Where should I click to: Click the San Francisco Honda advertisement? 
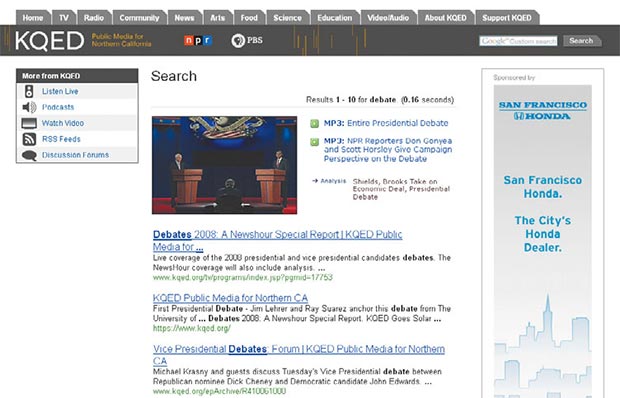542,241
